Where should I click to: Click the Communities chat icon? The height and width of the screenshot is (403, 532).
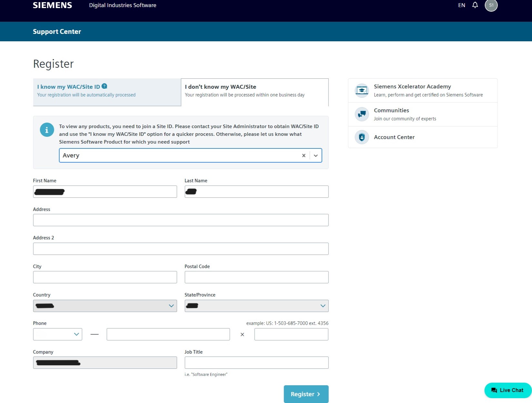(362, 114)
